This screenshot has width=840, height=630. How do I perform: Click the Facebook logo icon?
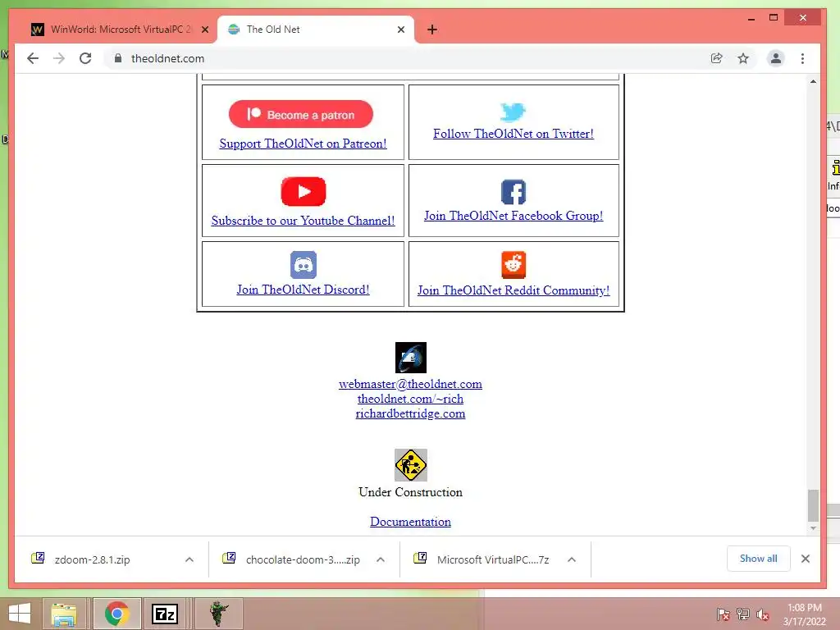tap(514, 192)
